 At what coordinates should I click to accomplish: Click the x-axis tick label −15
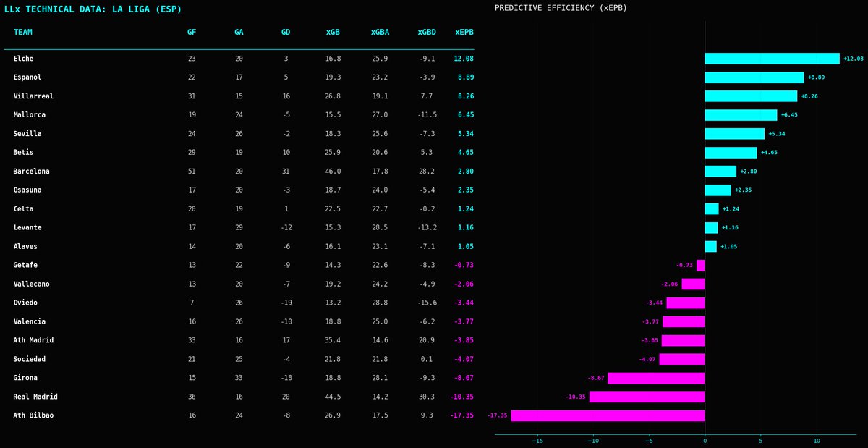[537, 441]
